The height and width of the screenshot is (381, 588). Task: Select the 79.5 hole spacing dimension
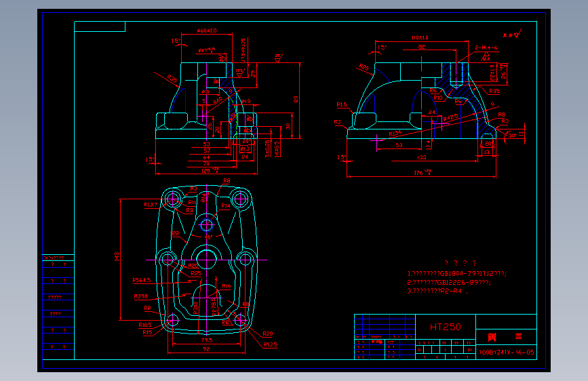tap(207, 340)
